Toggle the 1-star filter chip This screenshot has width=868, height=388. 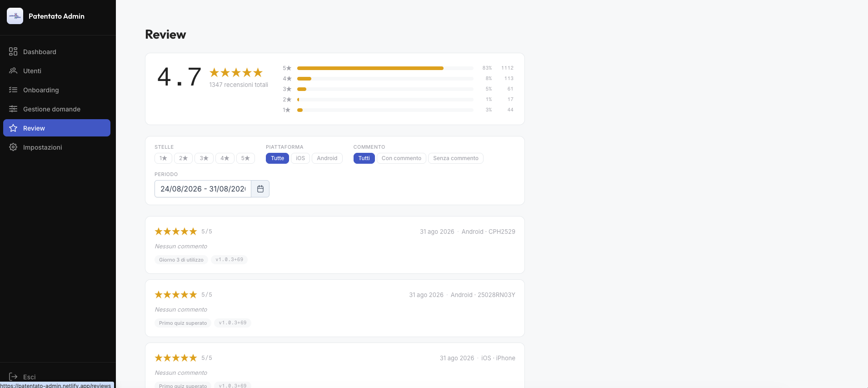163,158
